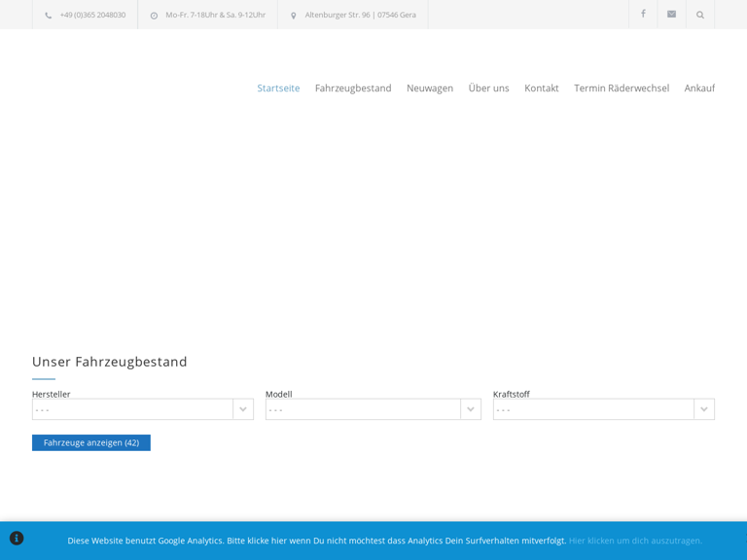Viewport: 747px width, 560px height.
Task: Click 'Hier klicken um dich auszutragen' link
Action: pos(635,541)
